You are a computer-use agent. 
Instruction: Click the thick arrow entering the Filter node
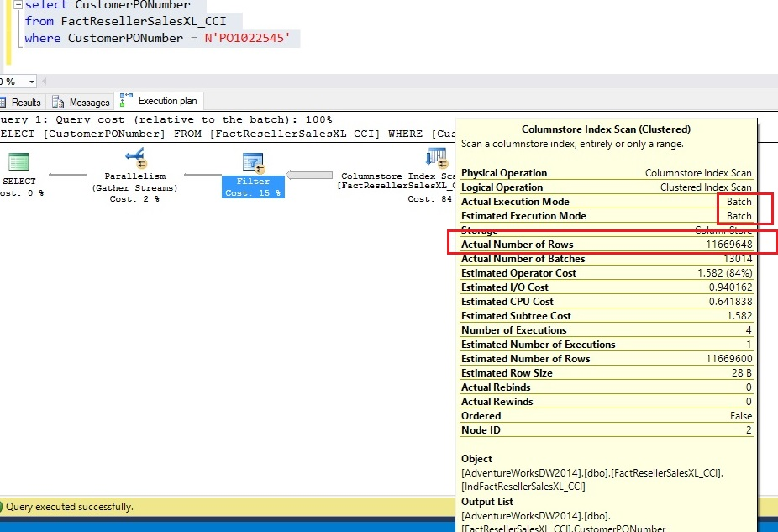[309, 175]
